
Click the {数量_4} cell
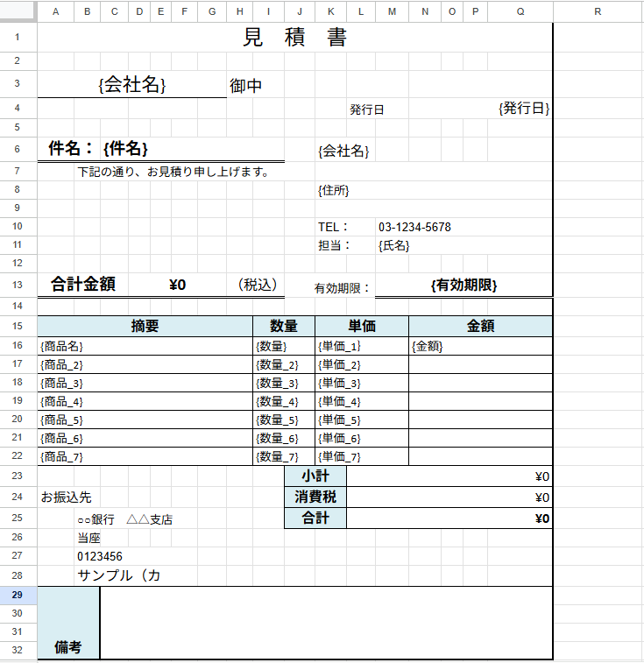(284, 401)
